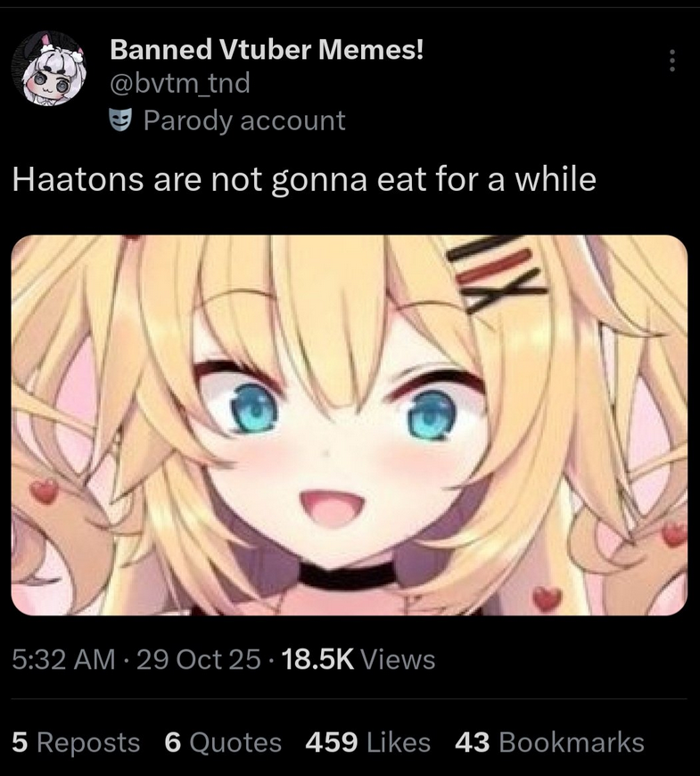Open the attached anime girl image
The width and height of the screenshot is (700, 776).
click(x=350, y=425)
